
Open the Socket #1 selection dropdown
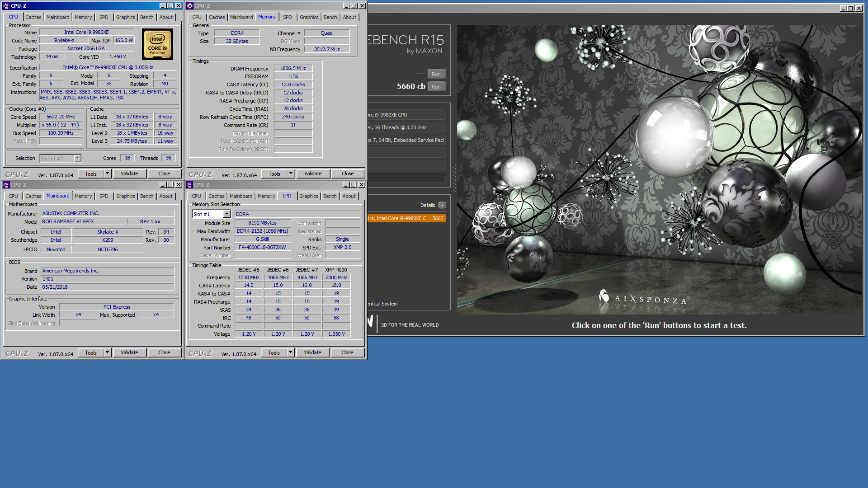click(78, 158)
